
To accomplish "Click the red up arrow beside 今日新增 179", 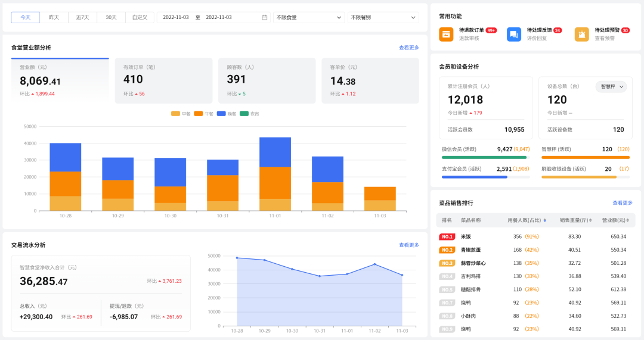I will [471, 113].
